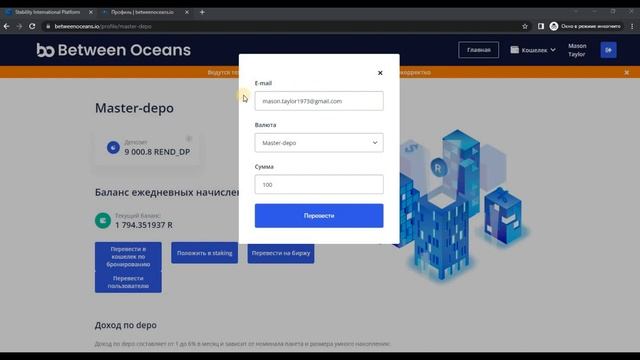Click the Between Oceans logo
This screenshot has height=360, width=640.
click(x=113, y=50)
